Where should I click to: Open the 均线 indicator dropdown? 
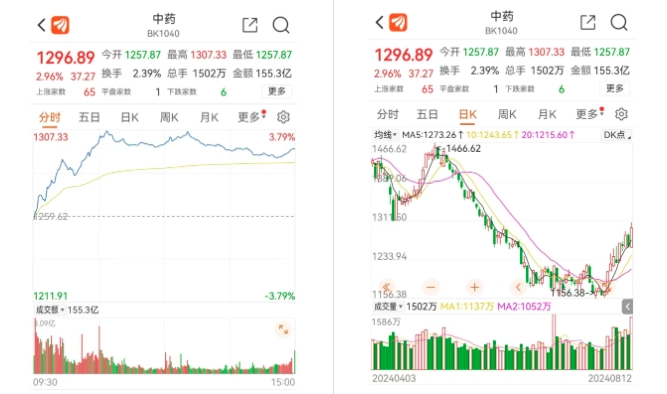click(385, 135)
